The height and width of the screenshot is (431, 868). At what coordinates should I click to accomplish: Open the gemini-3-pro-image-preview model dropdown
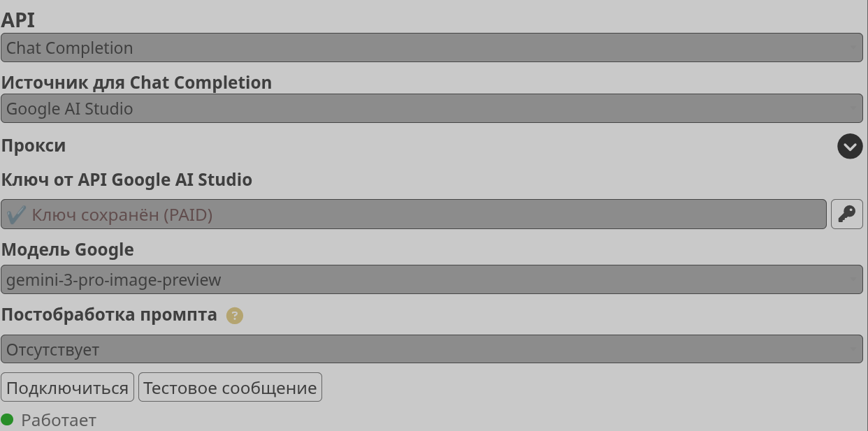[x=431, y=280]
